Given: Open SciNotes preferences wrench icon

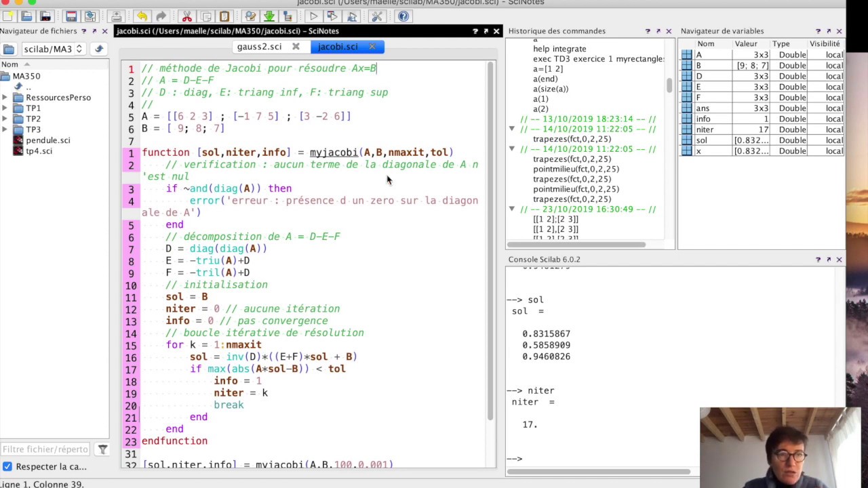Looking at the screenshot, I should (x=377, y=16).
